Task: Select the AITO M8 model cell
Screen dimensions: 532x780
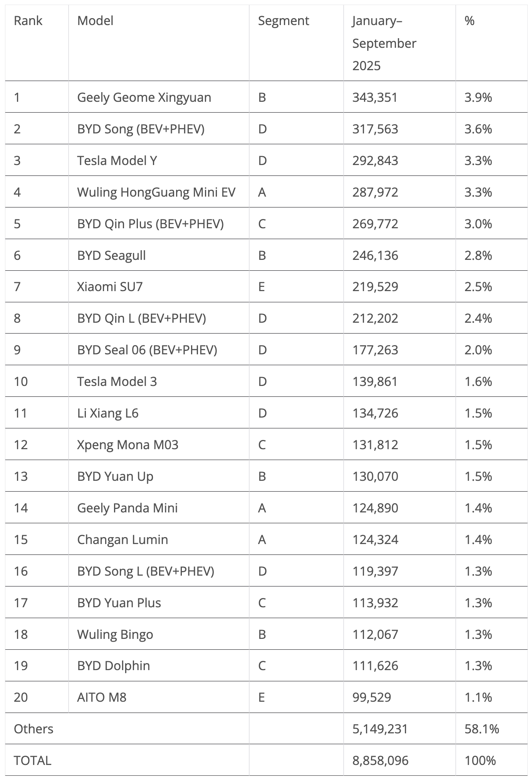Action: pos(102,697)
